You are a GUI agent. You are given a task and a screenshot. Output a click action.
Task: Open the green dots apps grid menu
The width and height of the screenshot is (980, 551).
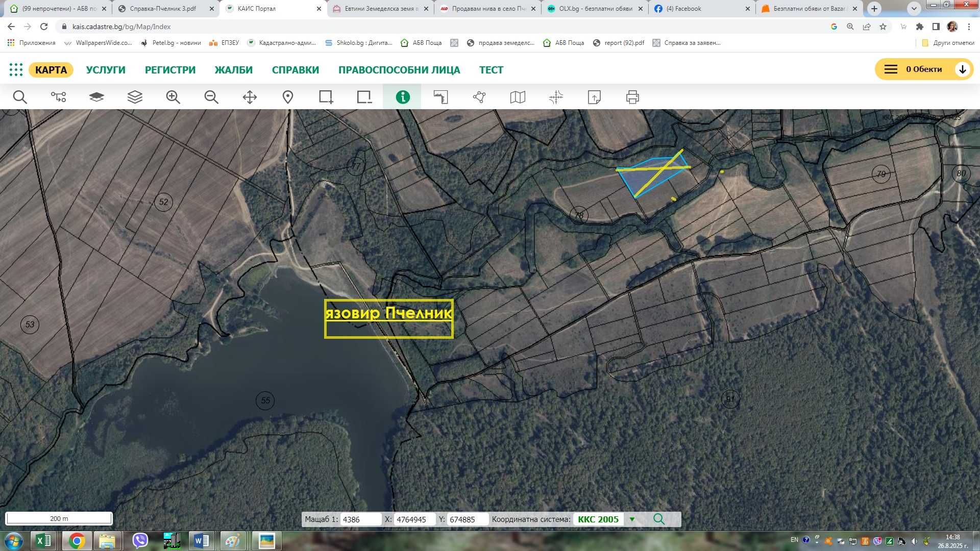(x=16, y=70)
